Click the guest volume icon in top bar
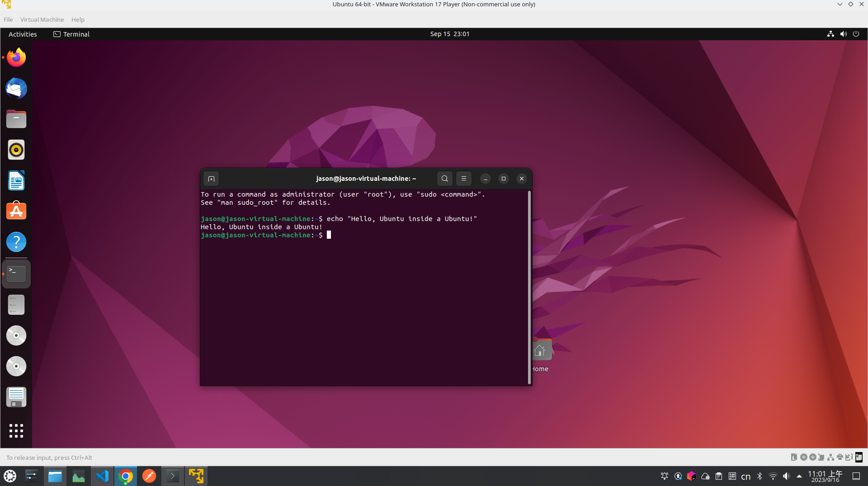The height and width of the screenshot is (486, 868). pos(843,34)
